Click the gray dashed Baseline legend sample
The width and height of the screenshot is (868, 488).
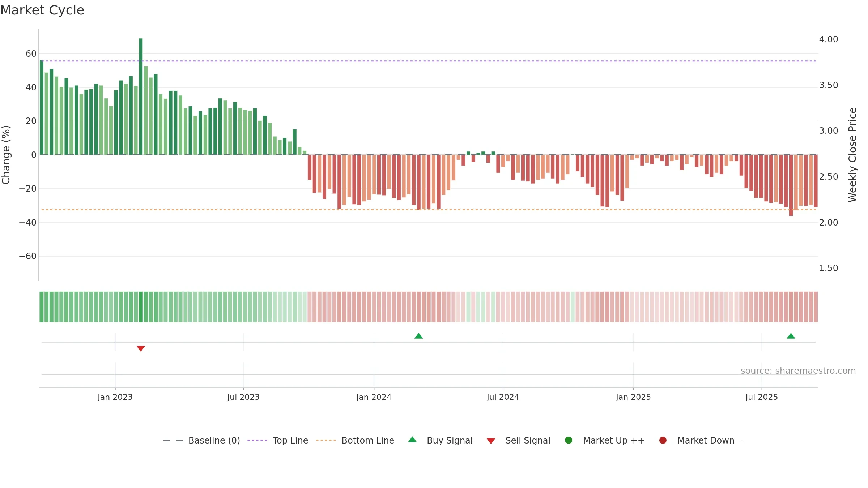coord(173,440)
